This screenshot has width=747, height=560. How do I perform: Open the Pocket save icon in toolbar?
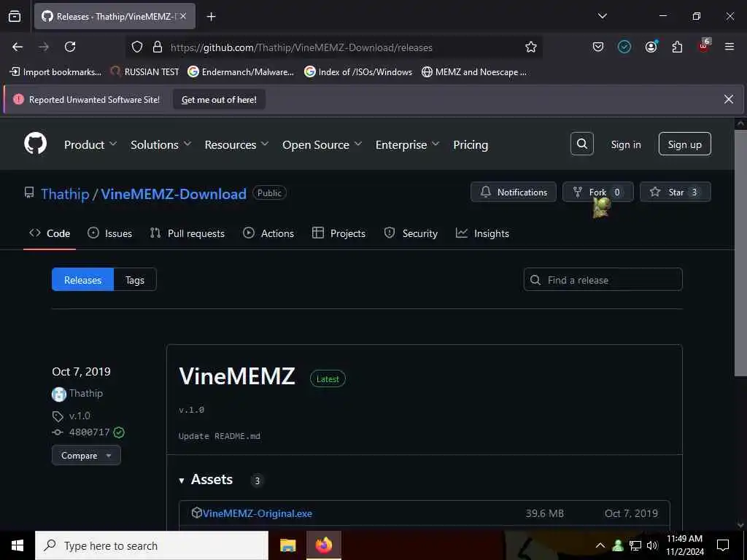pos(598,47)
